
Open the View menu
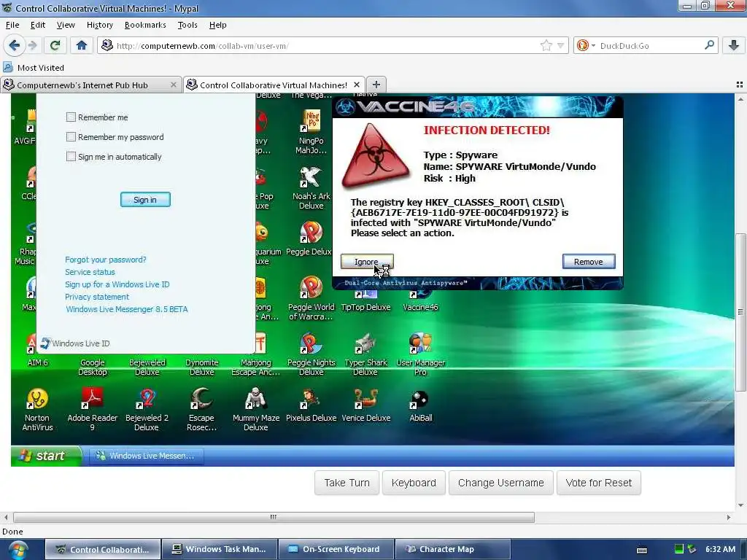point(66,25)
